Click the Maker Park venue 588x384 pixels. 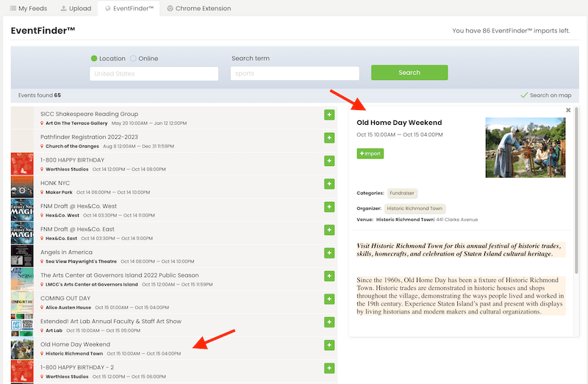coord(59,192)
